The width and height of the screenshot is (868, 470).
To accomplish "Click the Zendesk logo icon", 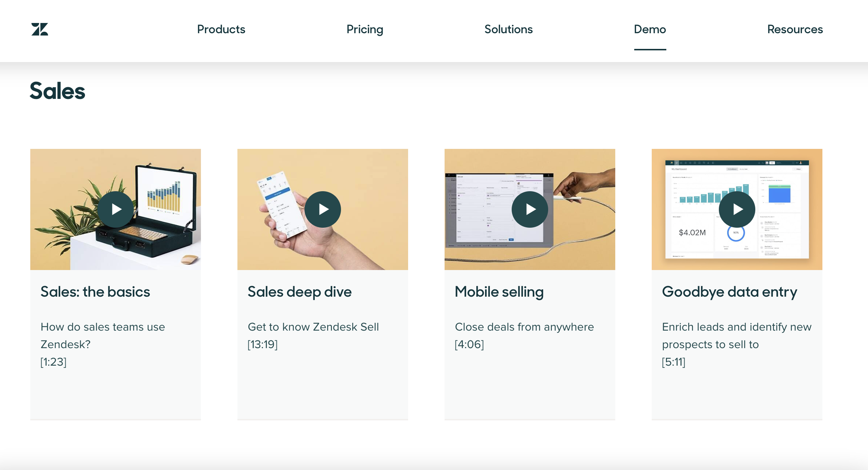I will pyautogui.click(x=40, y=29).
